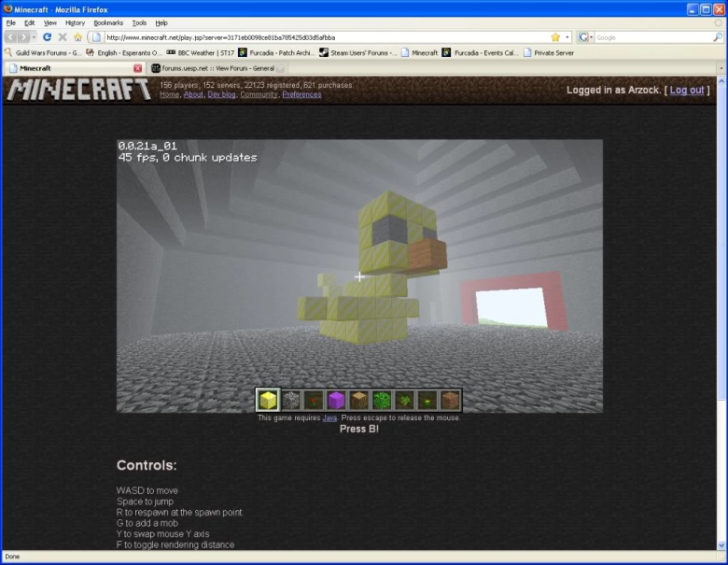The width and height of the screenshot is (728, 565).
Task: Open the File menu
Action: coord(10,22)
